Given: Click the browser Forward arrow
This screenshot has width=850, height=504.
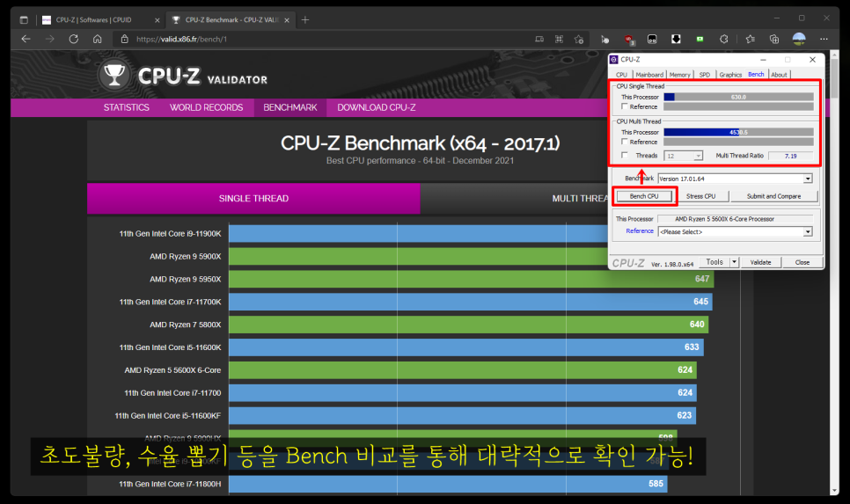Looking at the screenshot, I should pyautogui.click(x=49, y=39).
